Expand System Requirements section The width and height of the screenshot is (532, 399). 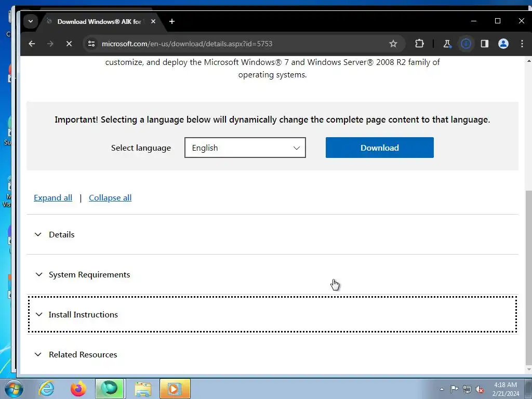coord(272,274)
